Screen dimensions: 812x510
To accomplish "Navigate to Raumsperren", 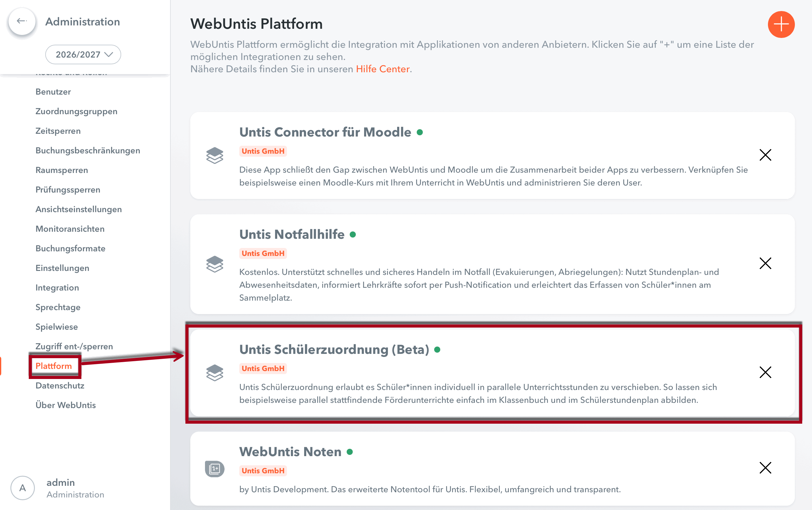I will 62,170.
